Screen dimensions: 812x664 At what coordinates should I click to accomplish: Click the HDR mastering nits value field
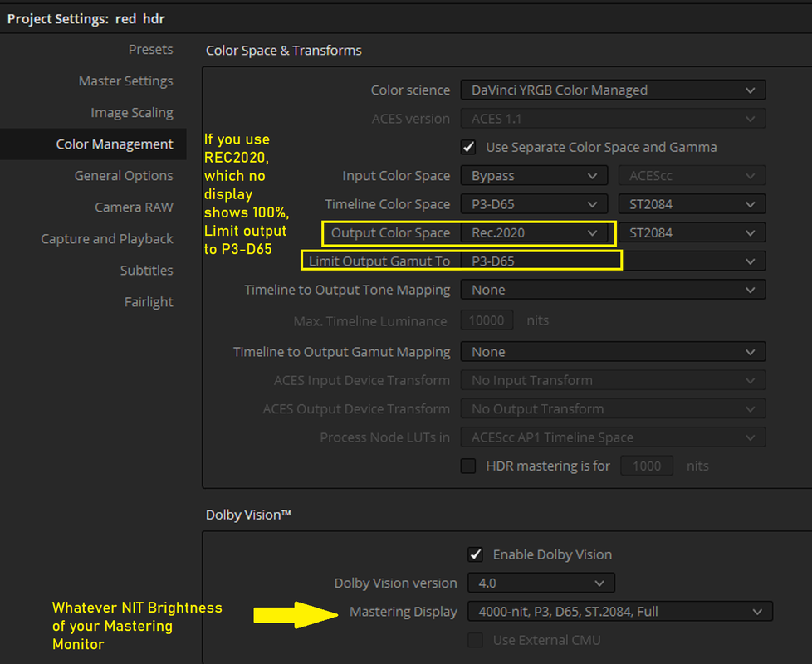(647, 466)
